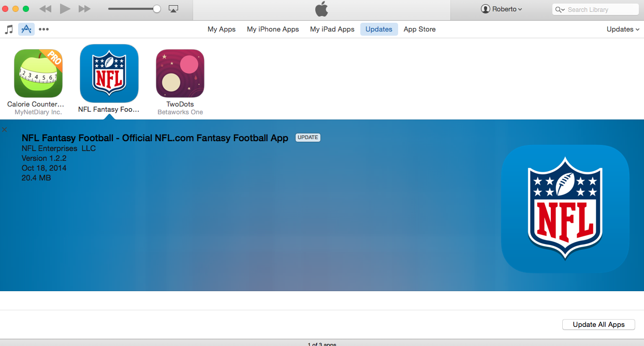
Task: Click the Betaworks One developer label
Action: (180, 112)
